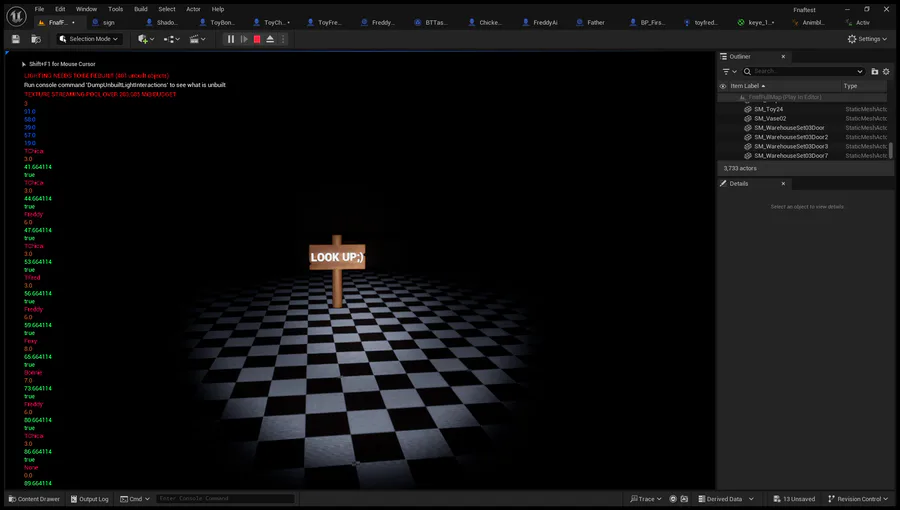Toggle the Outliner visibility eye column
This screenshot has height=510, width=900.
point(723,86)
